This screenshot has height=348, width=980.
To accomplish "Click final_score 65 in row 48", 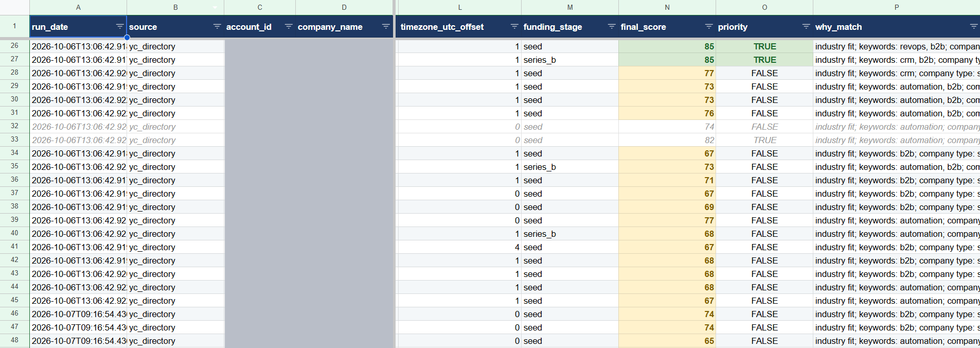I will point(667,341).
